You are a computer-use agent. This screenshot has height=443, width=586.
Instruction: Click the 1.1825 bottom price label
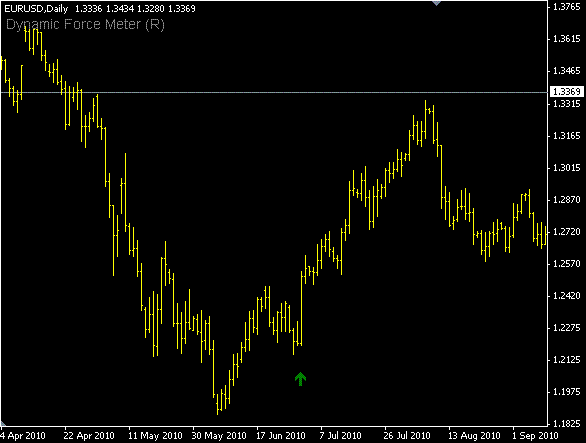click(x=566, y=424)
